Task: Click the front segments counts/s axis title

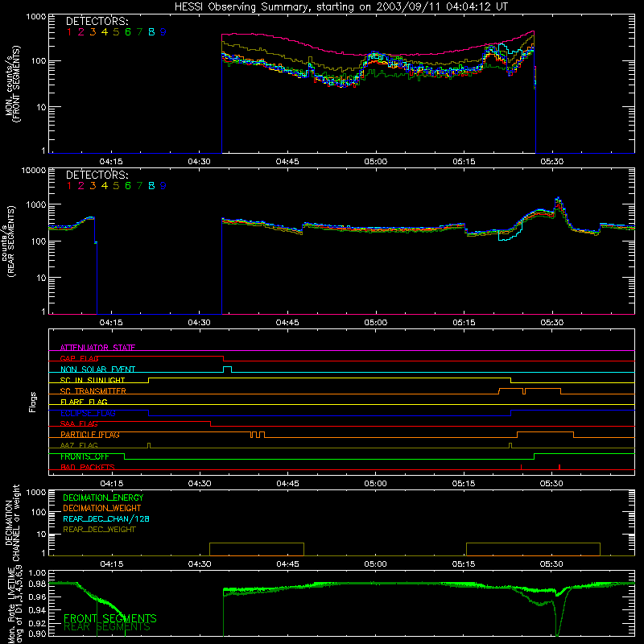Action: tap(12, 84)
